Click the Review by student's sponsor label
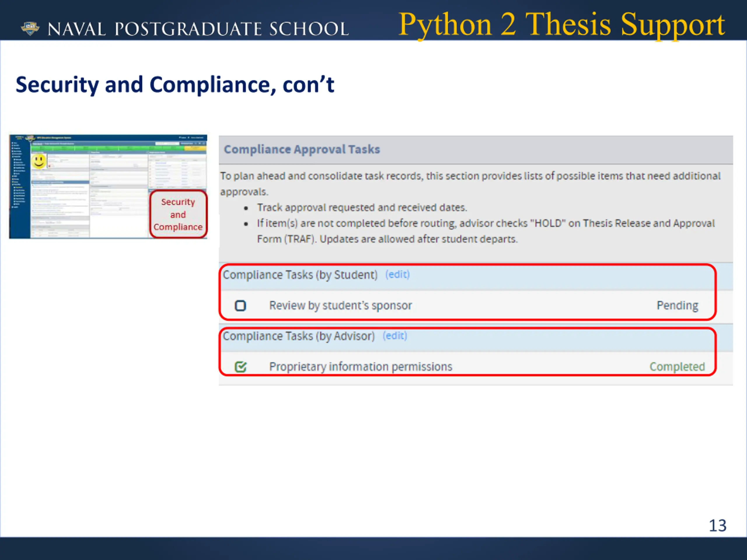This screenshot has height=560, width=747. 341,305
